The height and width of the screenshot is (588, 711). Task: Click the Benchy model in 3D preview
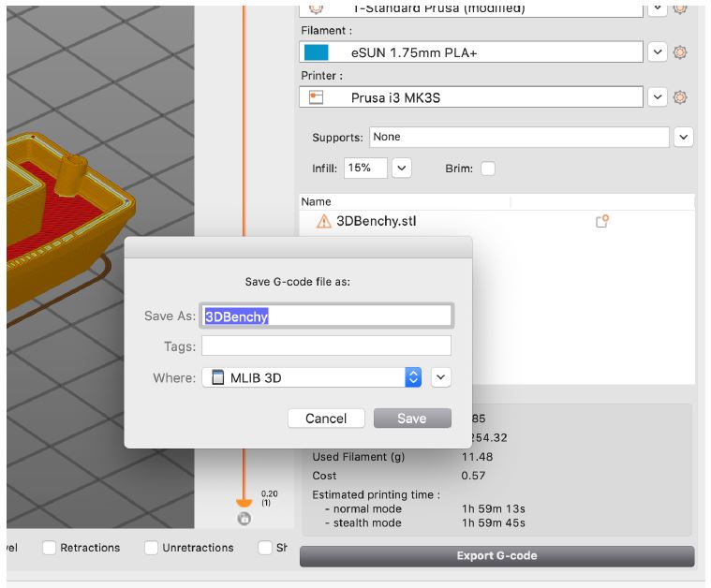68,217
